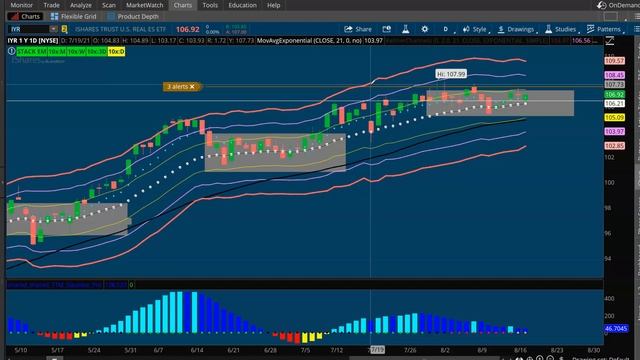This screenshot has width=640, height=360.
Task: Click the 10x:M green label
Action: pyautogui.click(x=57, y=52)
